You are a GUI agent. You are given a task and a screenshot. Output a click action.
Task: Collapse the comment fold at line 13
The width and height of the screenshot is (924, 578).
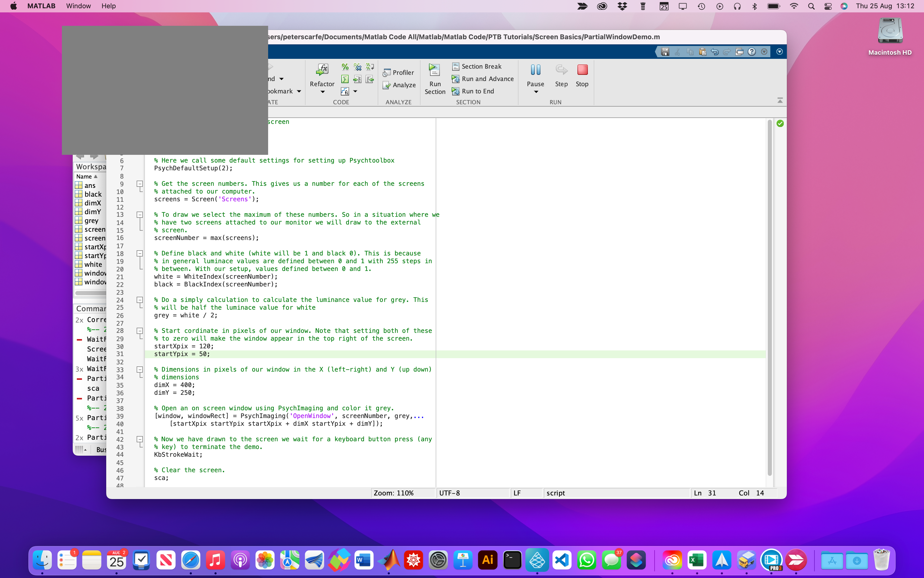(x=140, y=215)
